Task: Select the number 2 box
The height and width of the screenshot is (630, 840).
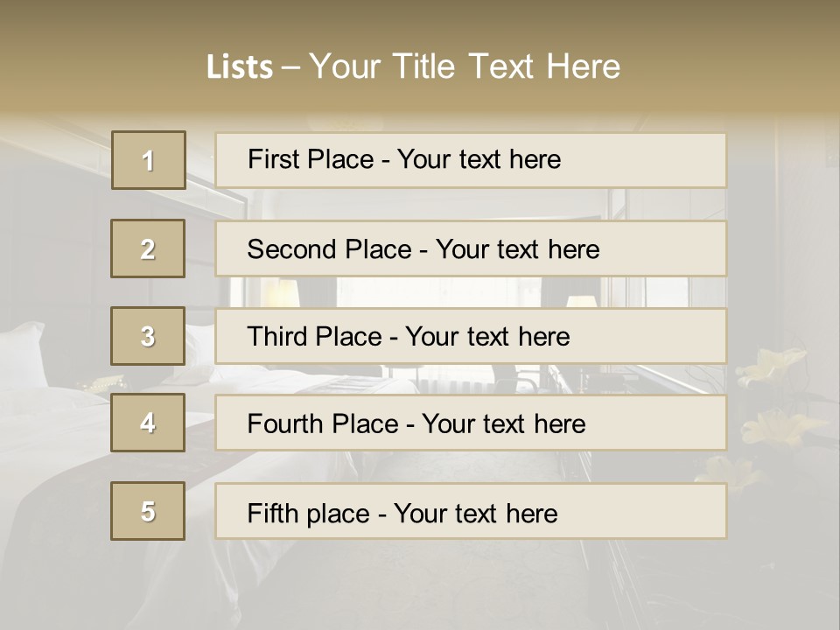Action: [148, 248]
